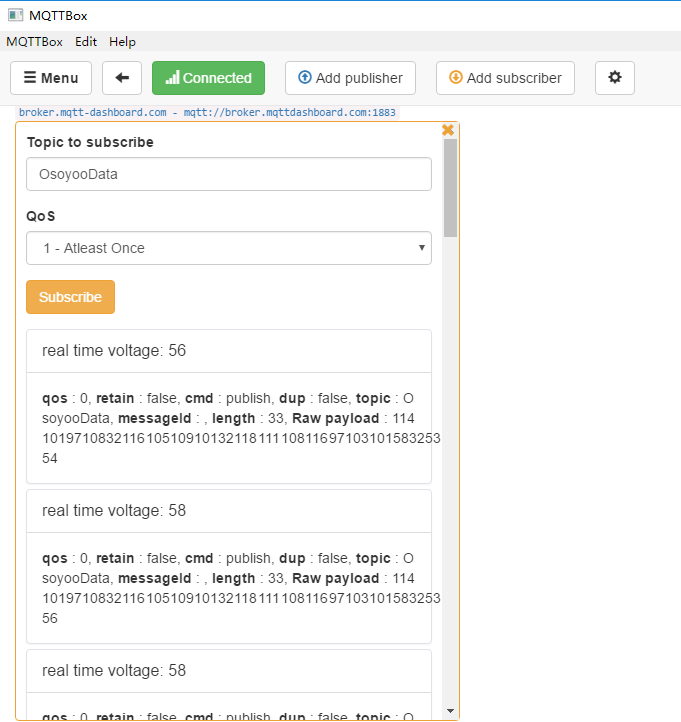The width and height of the screenshot is (681, 722).
Task: Click the QoS label
Action: click(41, 216)
